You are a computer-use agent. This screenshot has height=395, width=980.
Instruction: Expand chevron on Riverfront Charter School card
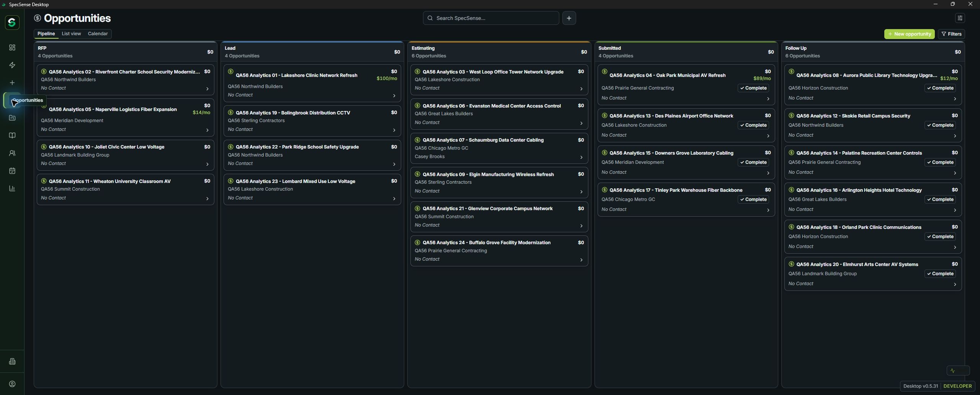click(x=207, y=89)
